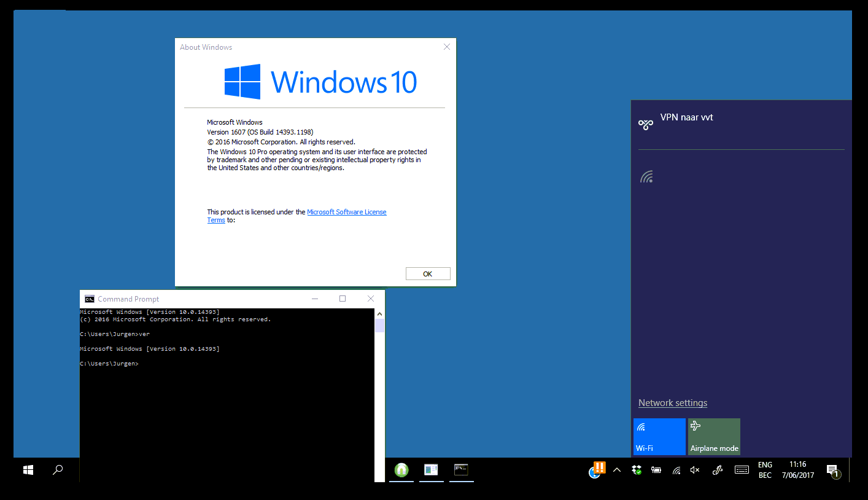The image size is (868, 500).
Task: Open battery power tray icon
Action: (x=656, y=470)
